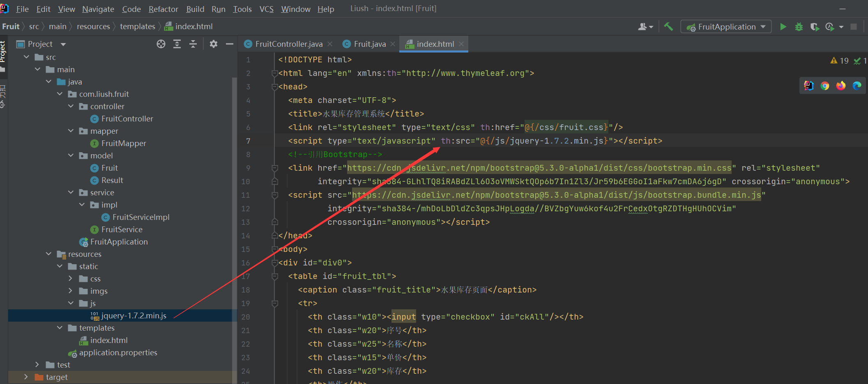Select opened file with the crosshair icon
The image size is (868, 384).
pos(161,43)
